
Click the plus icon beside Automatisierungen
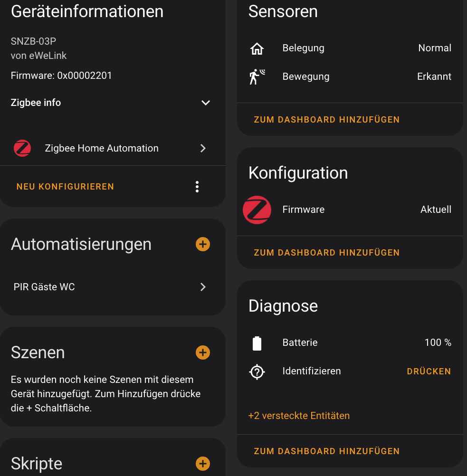point(203,244)
